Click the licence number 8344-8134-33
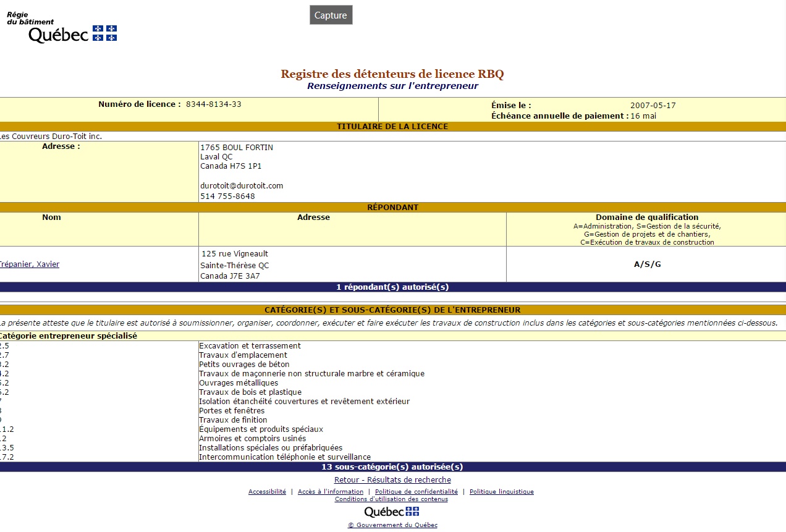 point(214,104)
